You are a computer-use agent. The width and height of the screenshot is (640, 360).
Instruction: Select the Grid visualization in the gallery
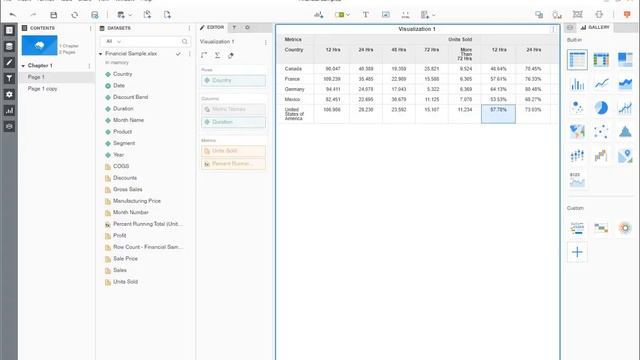577,60
